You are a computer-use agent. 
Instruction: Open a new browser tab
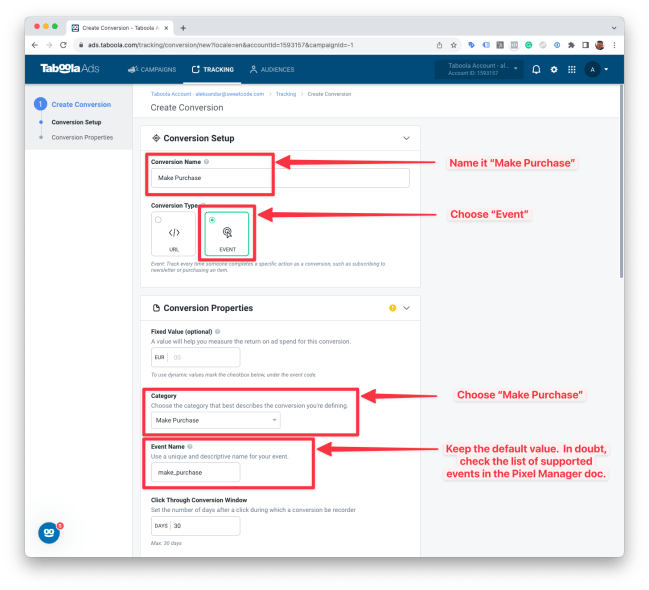tap(183, 28)
